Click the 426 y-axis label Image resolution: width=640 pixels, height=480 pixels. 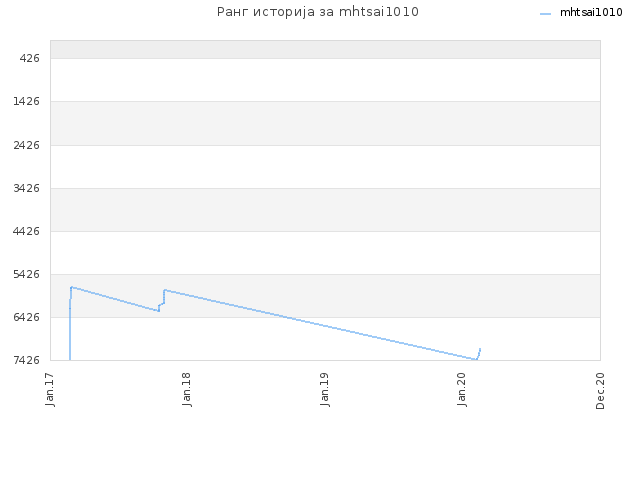(29, 58)
